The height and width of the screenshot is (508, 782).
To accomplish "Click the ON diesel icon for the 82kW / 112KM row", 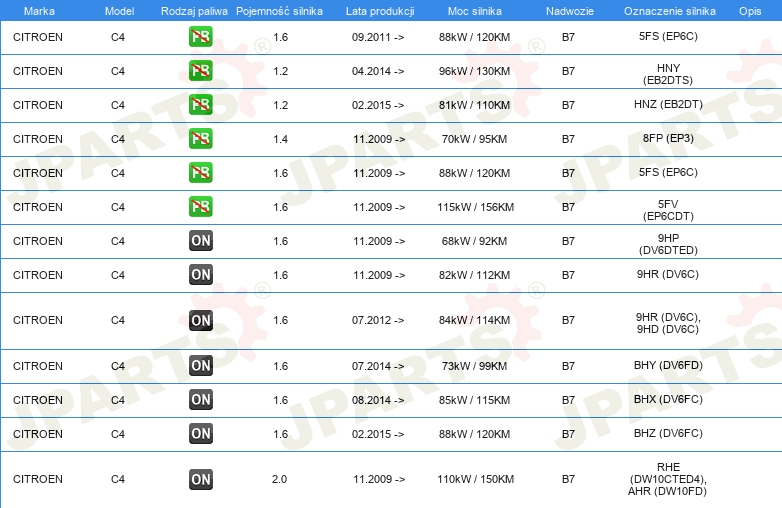I will tap(200, 274).
